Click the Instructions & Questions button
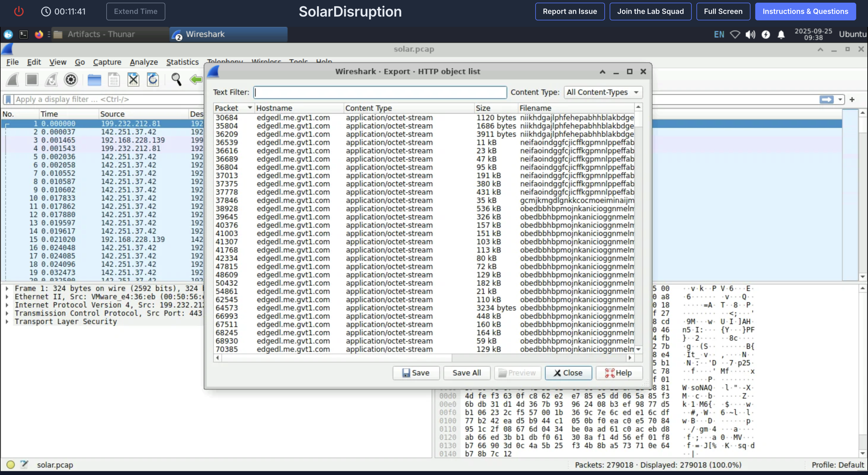Screen dimensions: 868x475 pyautogui.click(x=805, y=12)
